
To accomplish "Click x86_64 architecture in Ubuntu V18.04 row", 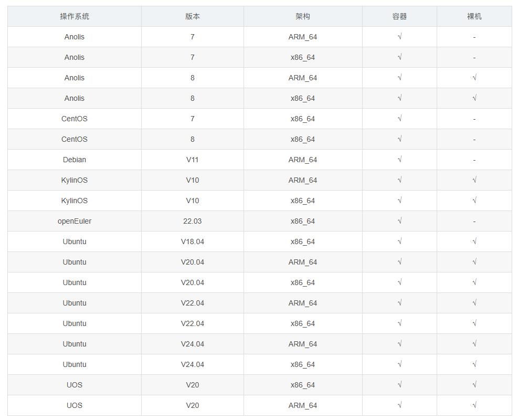I will coord(303,242).
